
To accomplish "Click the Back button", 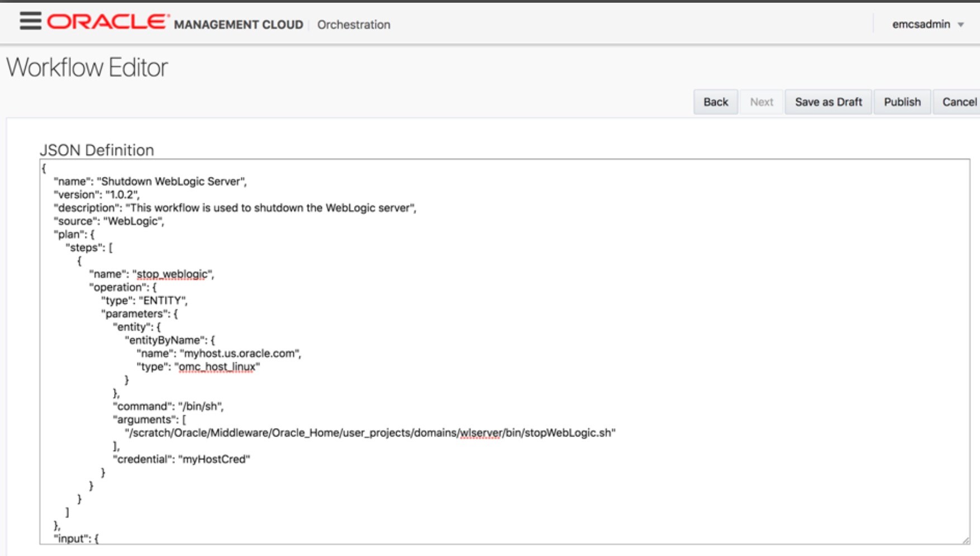I will pyautogui.click(x=716, y=102).
